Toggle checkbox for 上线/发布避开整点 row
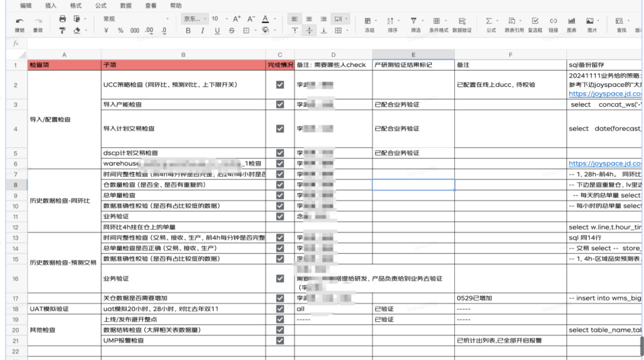The width and height of the screenshot is (644, 360). click(x=280, y=319)
